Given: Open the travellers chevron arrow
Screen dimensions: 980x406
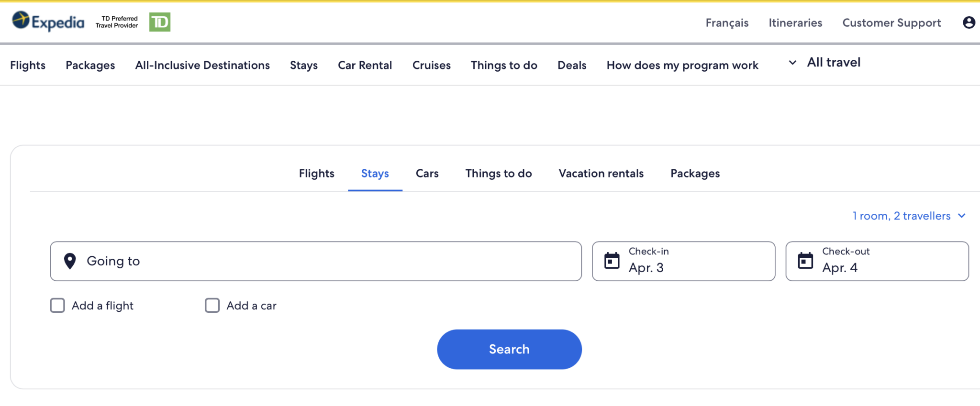Looking at the screenshot, I should (x=962, y=216).
